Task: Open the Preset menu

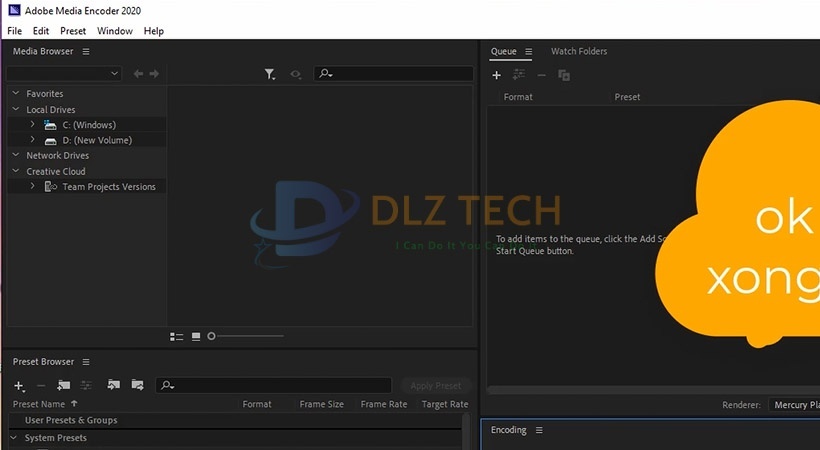Action: [x=73, y=31]
